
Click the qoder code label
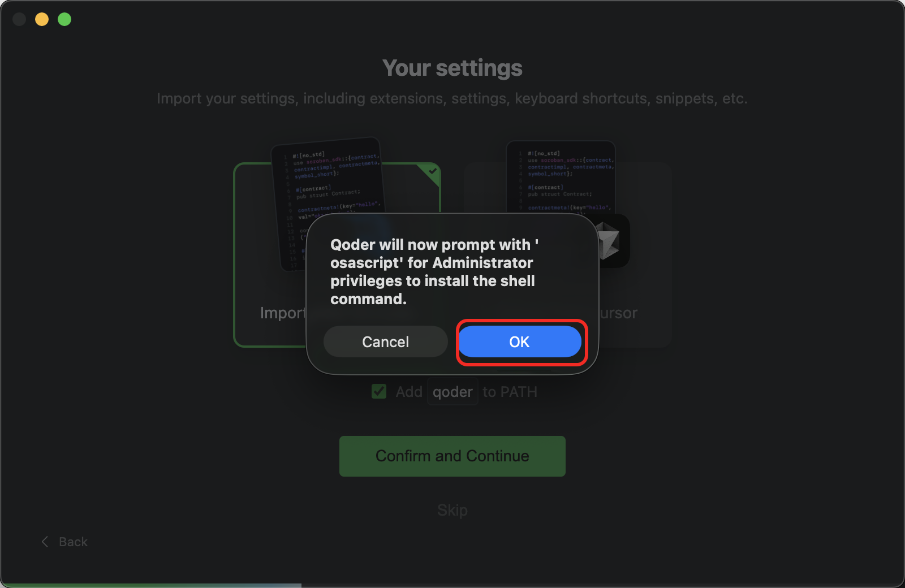tap(453, 392)
